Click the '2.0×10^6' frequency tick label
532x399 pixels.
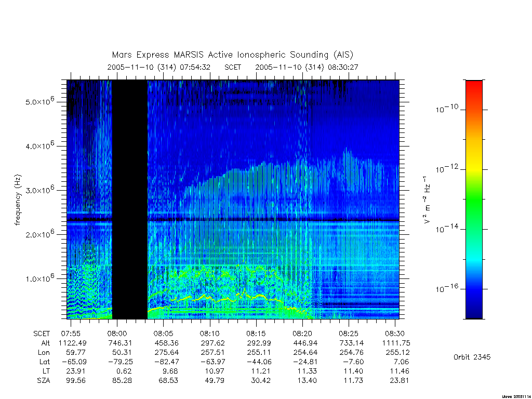point(39,234)
